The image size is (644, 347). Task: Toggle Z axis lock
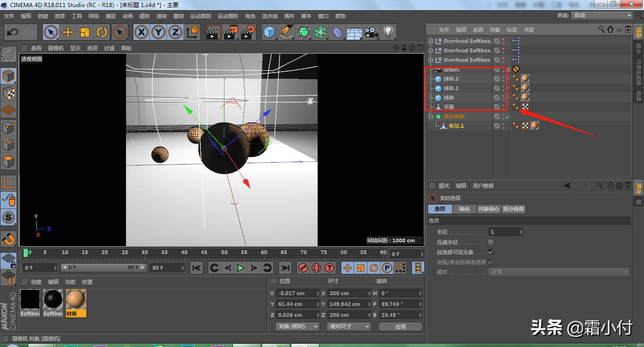coord(175,32)
